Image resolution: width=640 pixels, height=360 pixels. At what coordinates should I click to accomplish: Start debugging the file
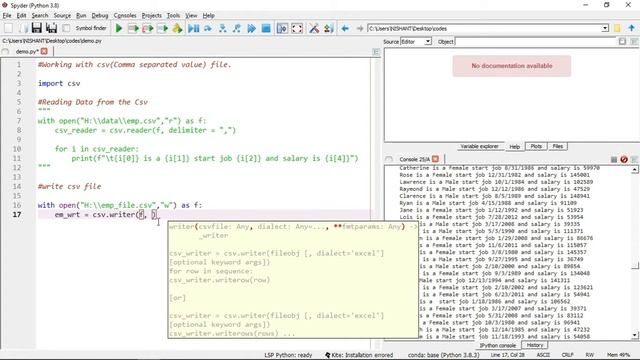193,28
